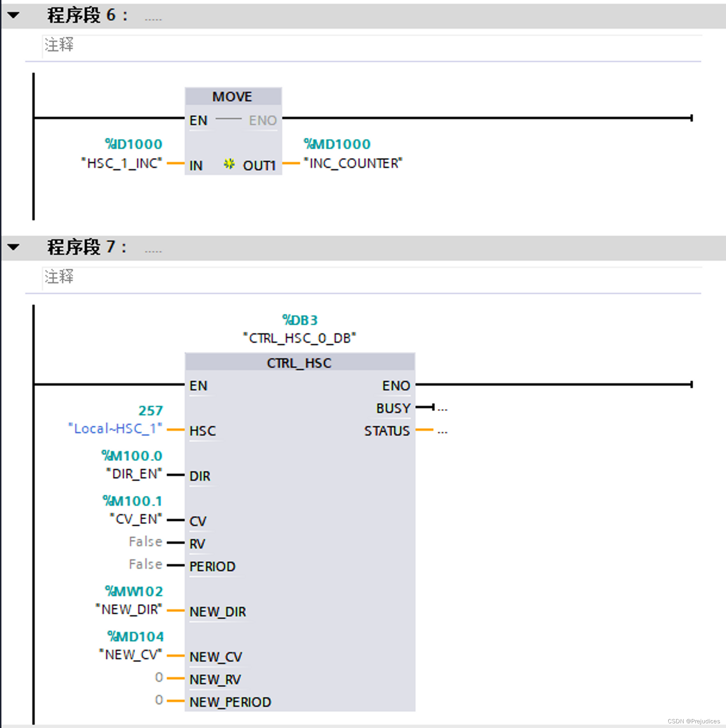Image resolution: width=726 pixels, height=728 pixels.
Task: Select the "DIR_EN" tag
Action: pyautogui.click(x=134, y=474)
